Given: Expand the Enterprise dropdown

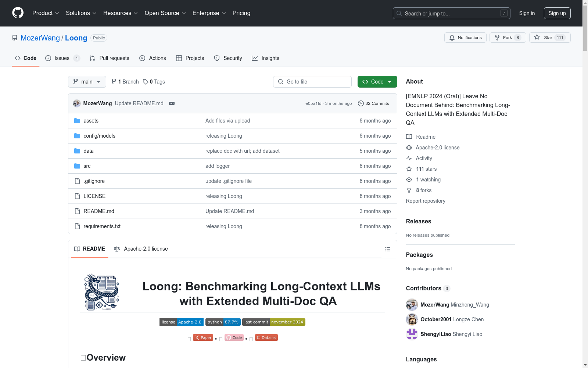Looking at the screenshot, I should tap(209, 13).
